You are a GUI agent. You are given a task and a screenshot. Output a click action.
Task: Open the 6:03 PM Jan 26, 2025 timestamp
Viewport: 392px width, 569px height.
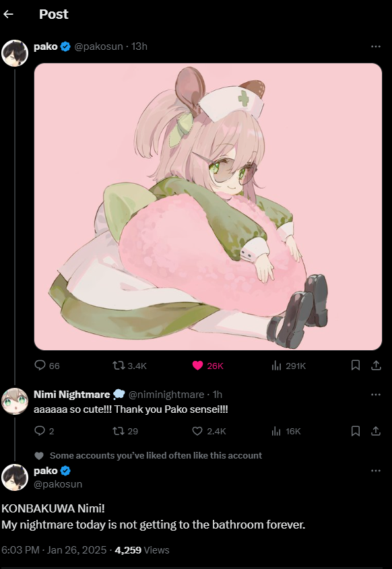click(x=54, y=550)
